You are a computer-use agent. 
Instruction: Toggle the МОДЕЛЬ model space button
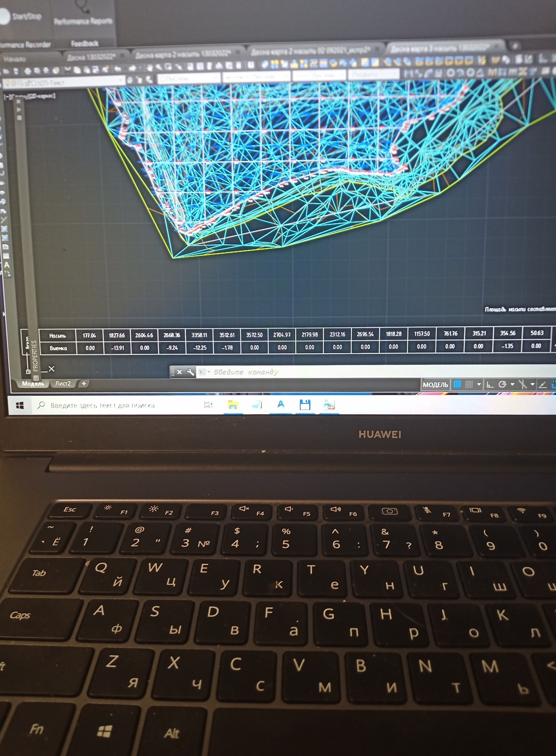[x=435, y=385]
